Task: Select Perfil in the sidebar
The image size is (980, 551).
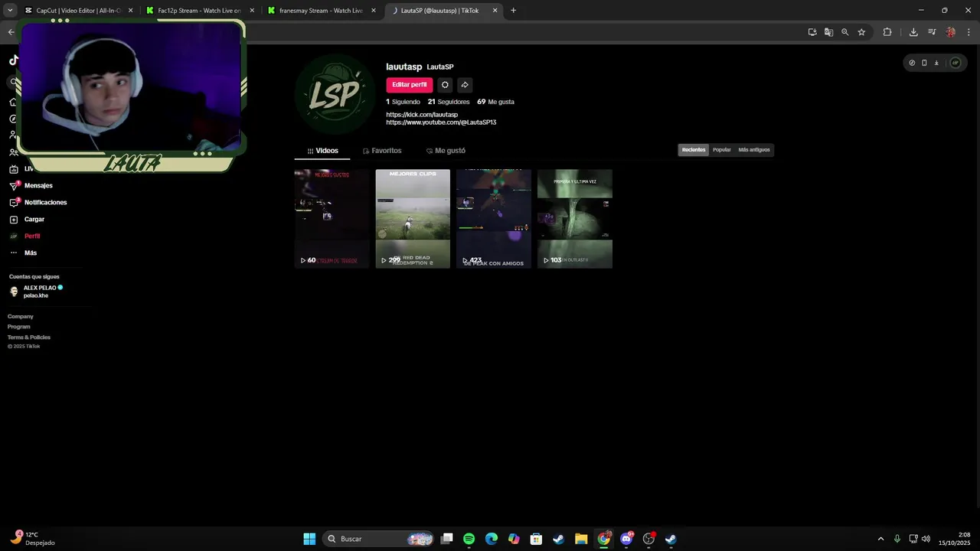Action: pyautogui.click(x=24, y=236)
